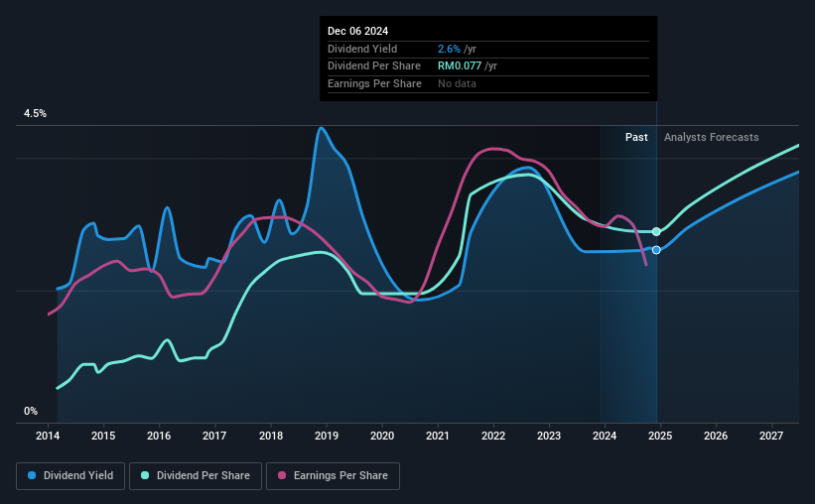Click the 4.5% y-axis label
Screen dimensions: 815x504
pyautogui.click(x=35, y=114)
